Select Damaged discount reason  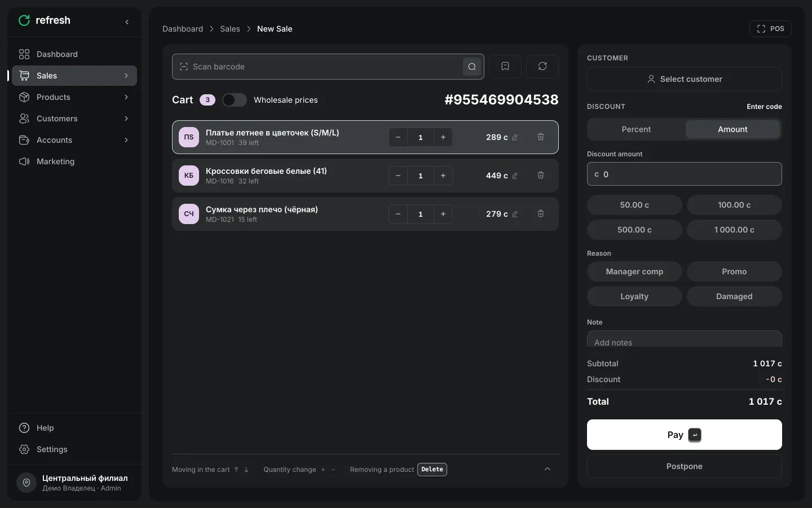coord(734,296)
